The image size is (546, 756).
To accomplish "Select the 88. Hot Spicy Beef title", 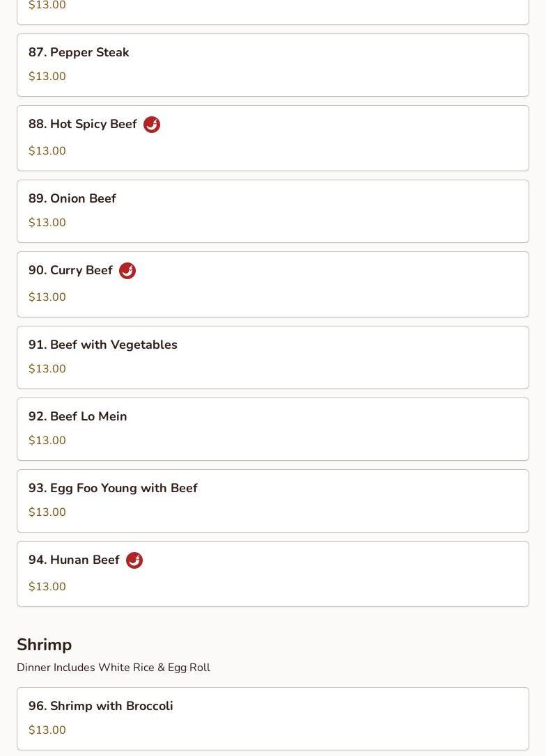I will pos(82,124).
